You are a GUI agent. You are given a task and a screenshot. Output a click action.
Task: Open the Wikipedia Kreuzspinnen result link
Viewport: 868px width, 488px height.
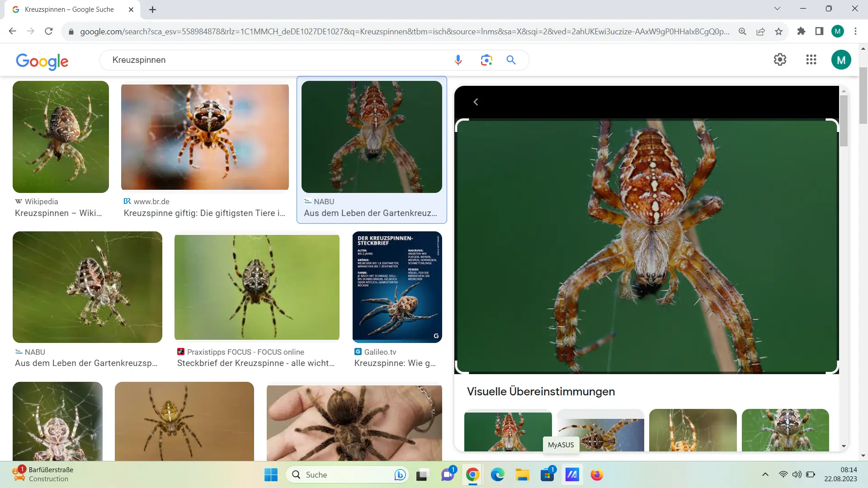tap(58, 213)
